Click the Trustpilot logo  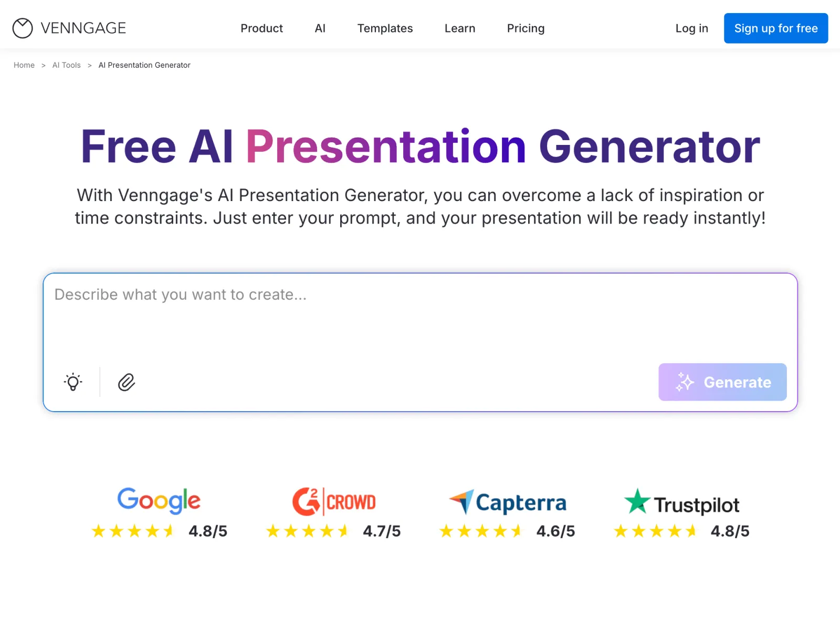(681, 502)
